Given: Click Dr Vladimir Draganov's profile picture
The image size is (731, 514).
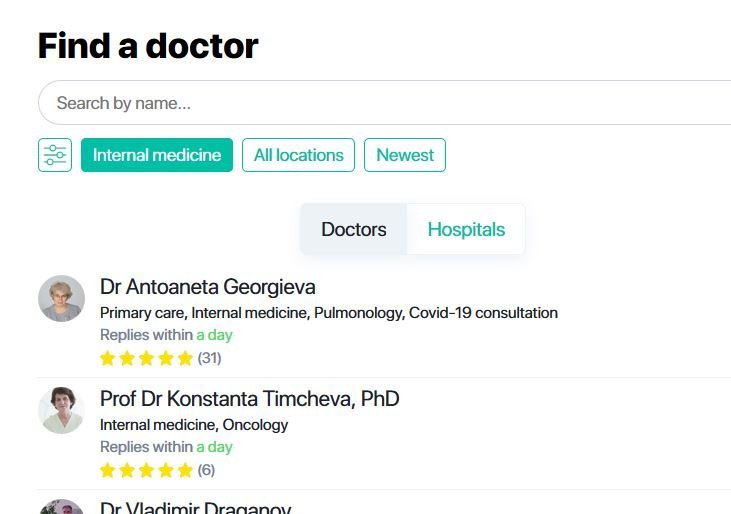Looking at the screenshot, I should coord(61,507).
